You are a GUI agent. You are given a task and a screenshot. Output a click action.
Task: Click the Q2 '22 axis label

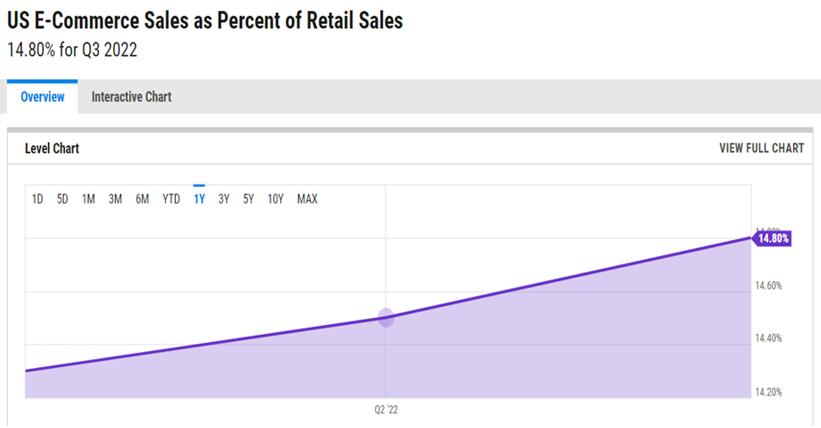[386, 410]
